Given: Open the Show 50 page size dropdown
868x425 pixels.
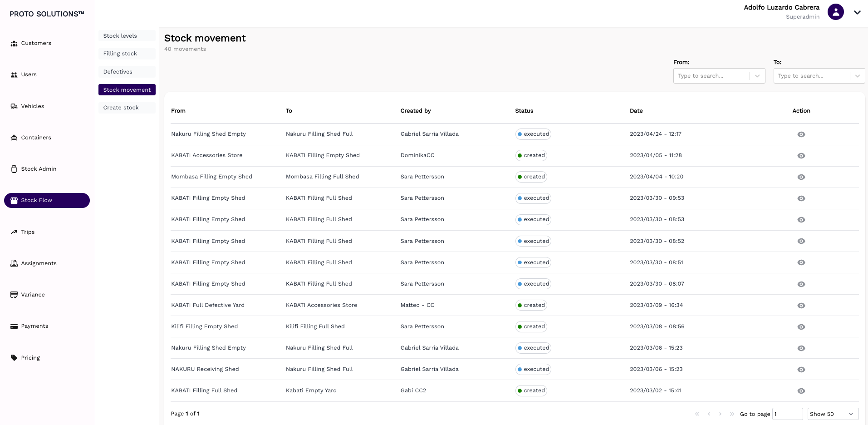Looking at the screenshot, I should click(833, 414).
